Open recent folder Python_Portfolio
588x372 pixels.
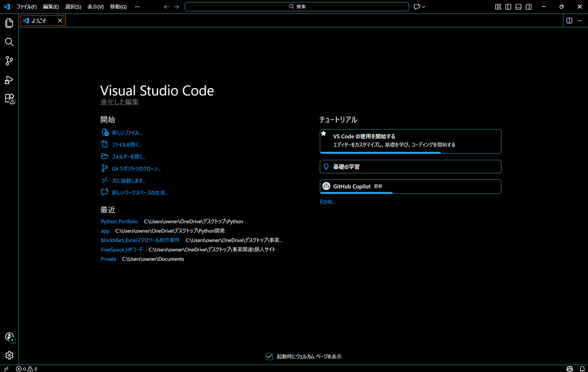[119, 221]
